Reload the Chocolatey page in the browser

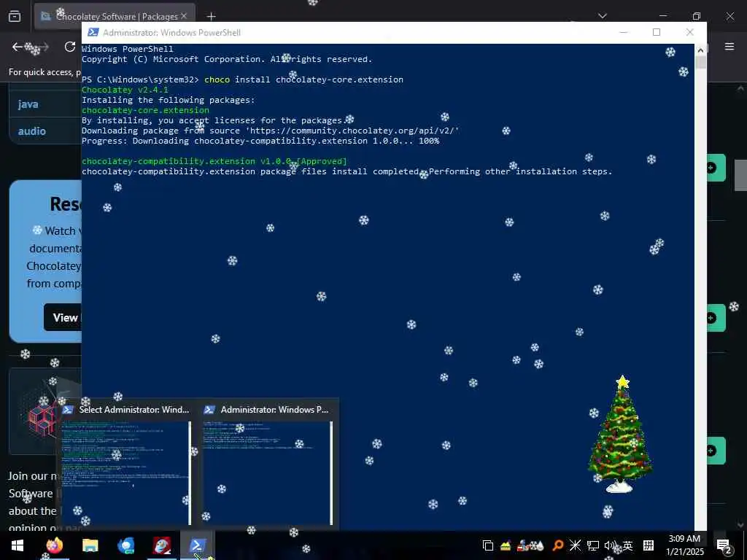coord(70,47)
